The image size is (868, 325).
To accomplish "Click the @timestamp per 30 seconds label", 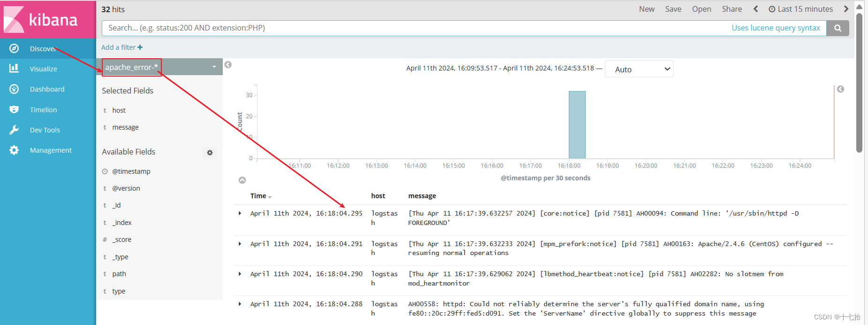I will [x=545, y=178].
